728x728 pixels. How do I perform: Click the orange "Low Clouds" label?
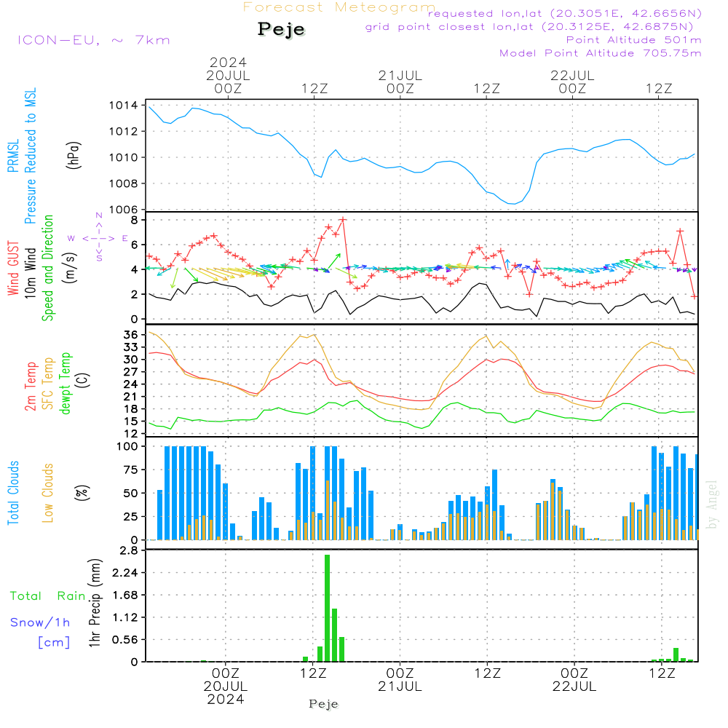[x=47, y=493]
